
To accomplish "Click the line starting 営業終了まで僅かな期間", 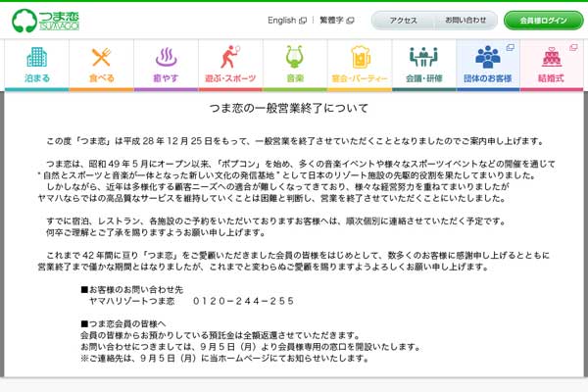I will (264, 267).
